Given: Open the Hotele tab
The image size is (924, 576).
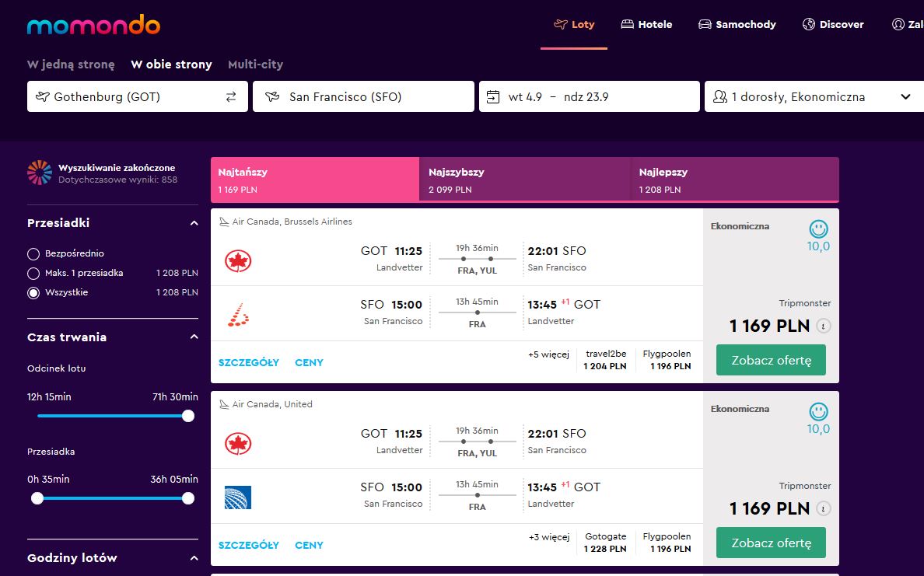Looking at the screenshot, I should pos(646,25).
